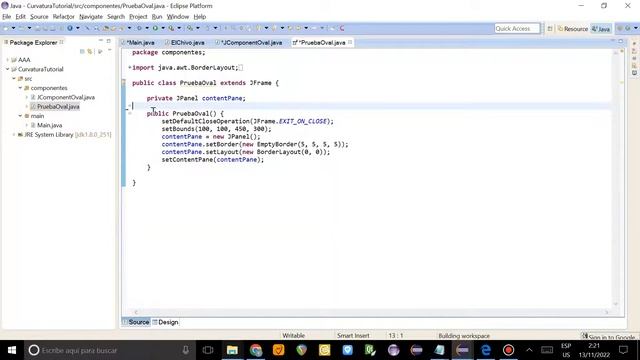The width and height of the screenshot is (640, 360).
Task: Click the Building workspace status text
Action: (464, 336)
